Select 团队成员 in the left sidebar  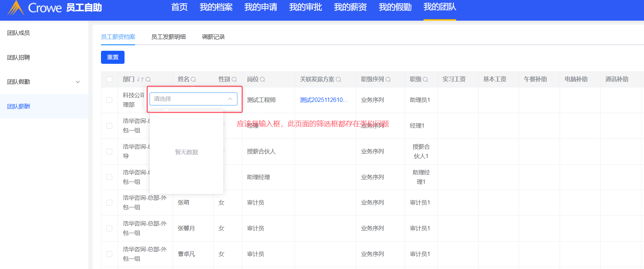tap(18, 33)
